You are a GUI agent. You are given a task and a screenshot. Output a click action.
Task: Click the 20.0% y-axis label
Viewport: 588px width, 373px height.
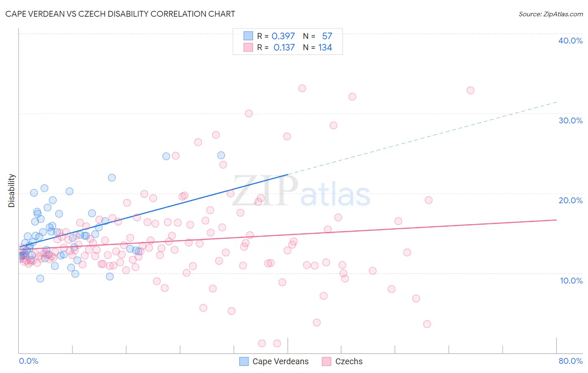coord(570,200)
